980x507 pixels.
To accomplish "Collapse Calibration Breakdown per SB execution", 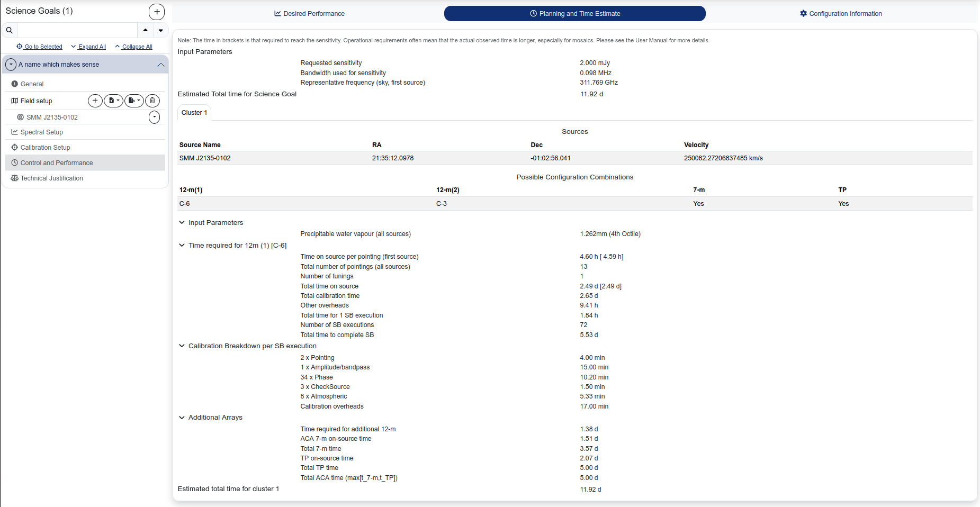I will (x=182, y=346).
